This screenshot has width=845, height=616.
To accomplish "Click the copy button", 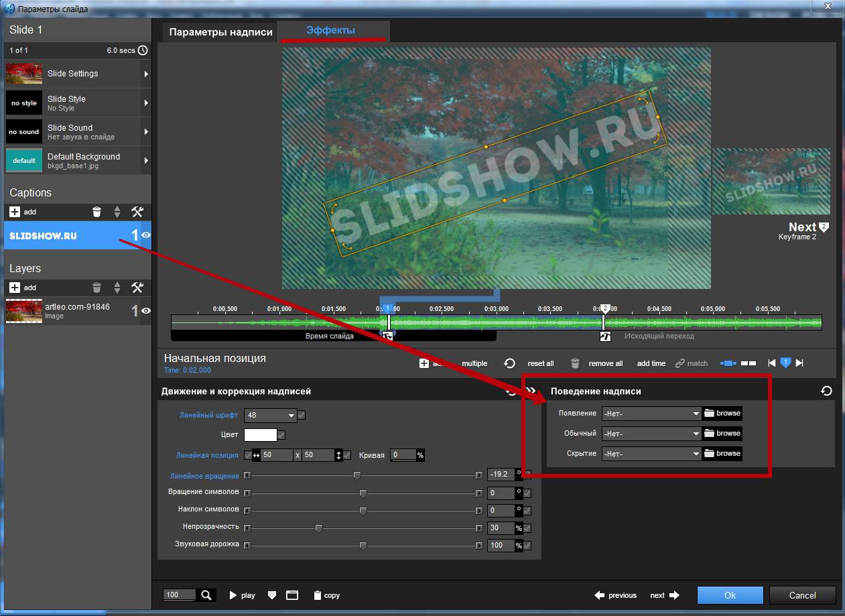I will click(326, 595).
